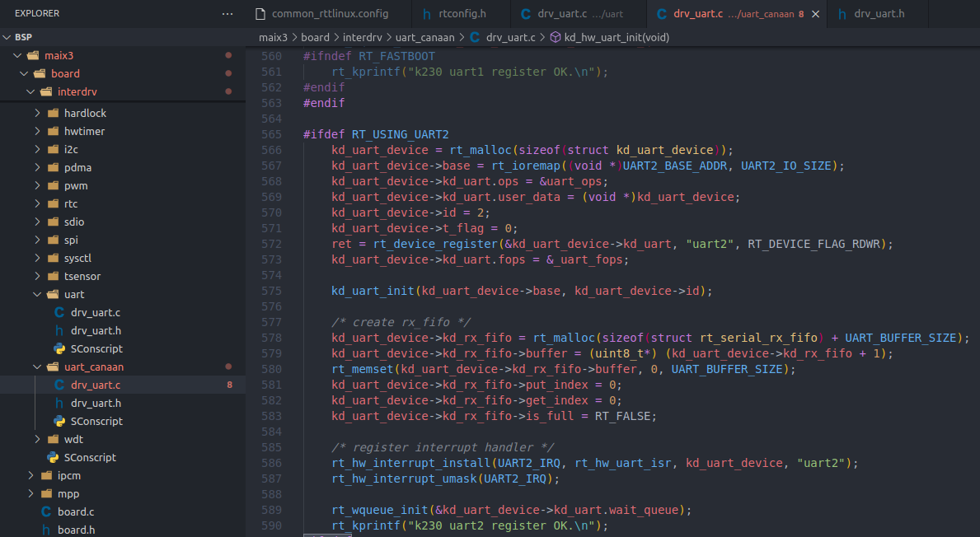Screen dimensions: 980x537
Task: Expand the hwtimer folder
Action: (x=37, y=131)
